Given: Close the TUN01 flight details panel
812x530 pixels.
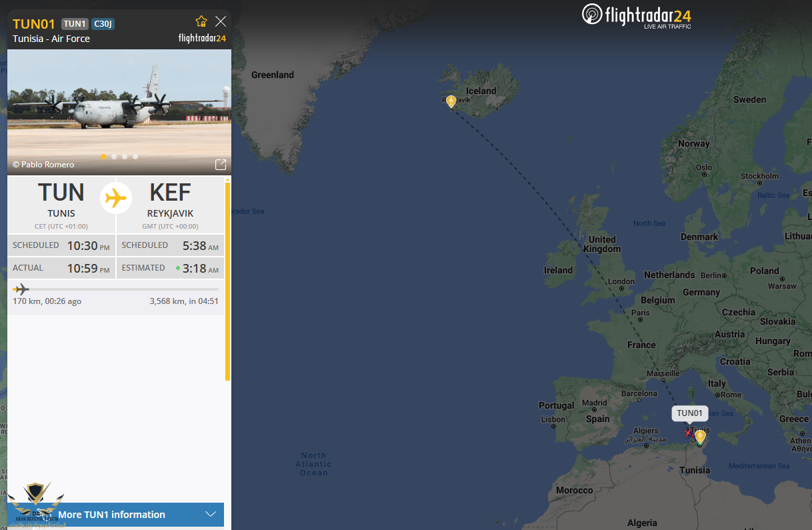Looking at the screenshot, I should (x=221, y=21).
